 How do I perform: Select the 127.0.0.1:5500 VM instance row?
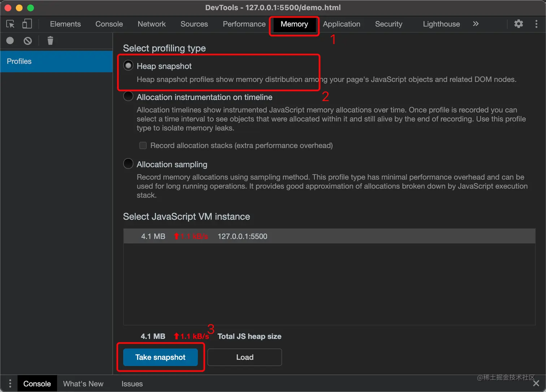click(329, 236)
